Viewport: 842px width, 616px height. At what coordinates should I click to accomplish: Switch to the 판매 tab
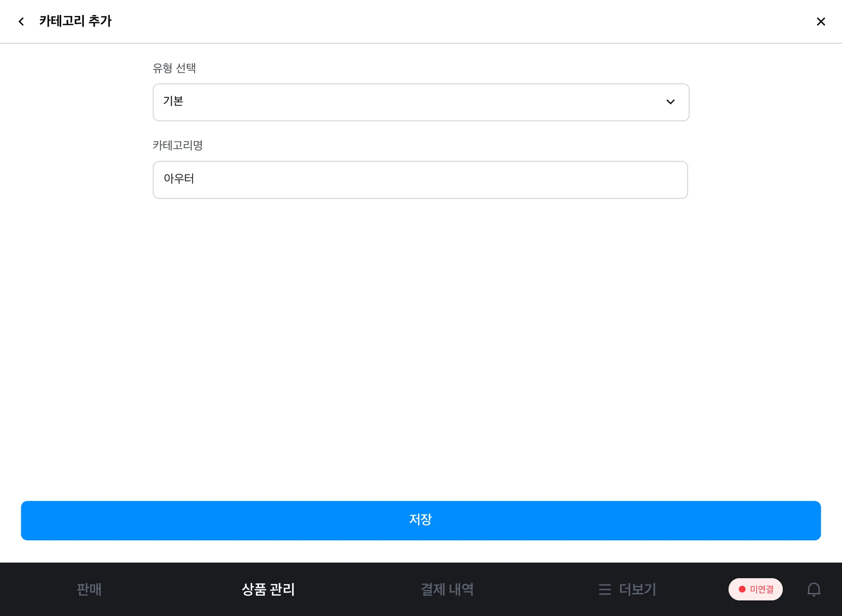pyautogui.click(x=89, y=589)
